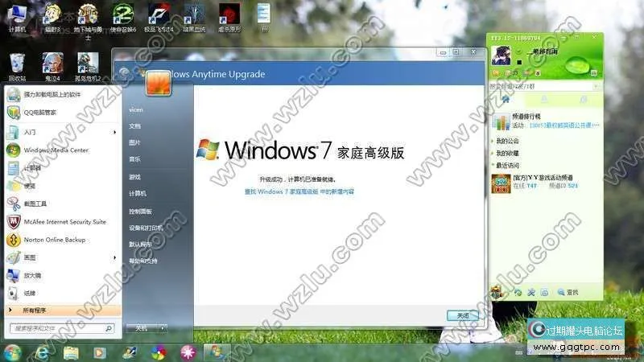The image size is (644, 362).
Task: Expand 所有程序 All Programs
Action: pyautogui.click(x=63, y=311)
